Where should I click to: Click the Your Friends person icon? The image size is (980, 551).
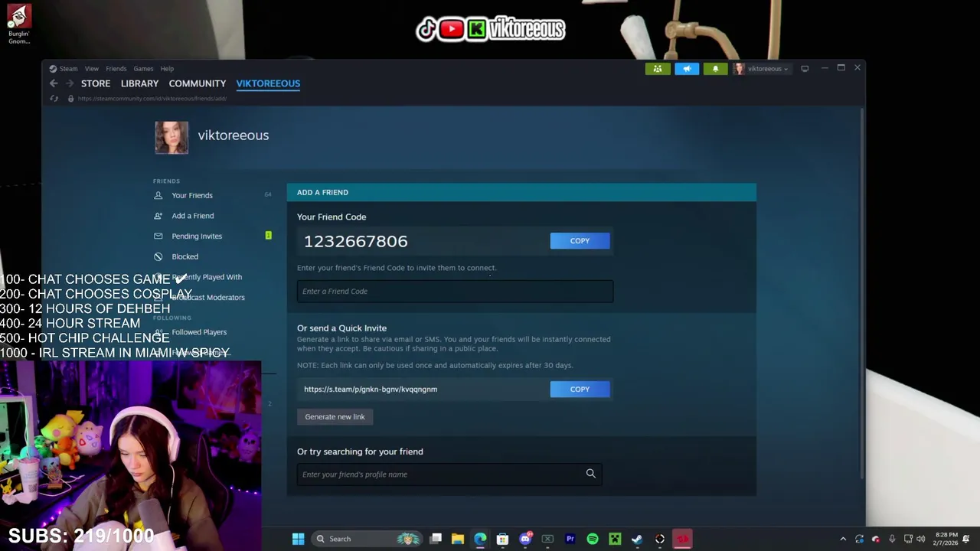point(158,195)
